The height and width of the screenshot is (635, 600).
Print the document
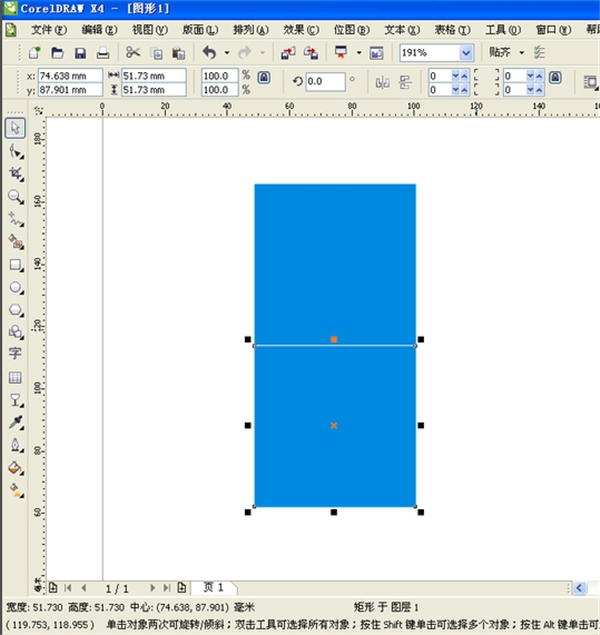point(103,53)
